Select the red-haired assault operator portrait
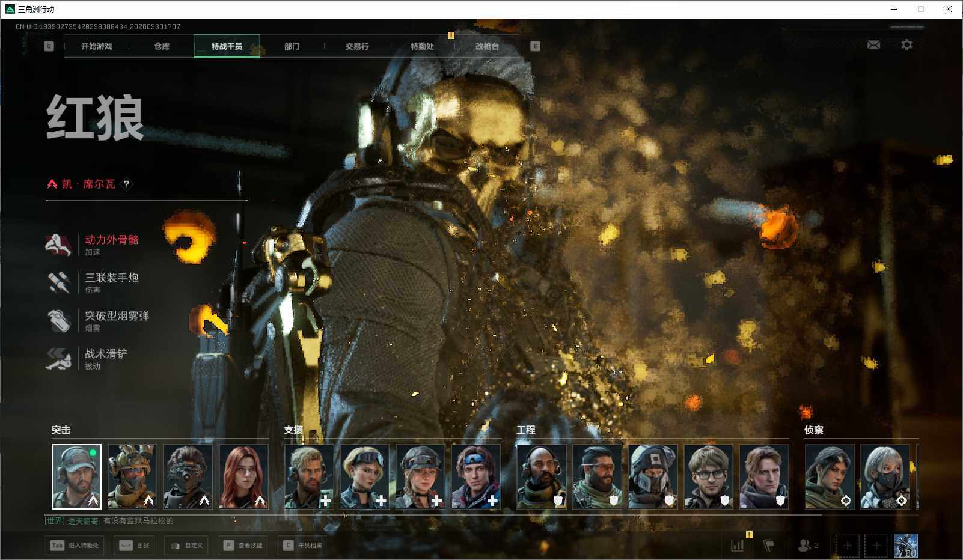This screenshot has height=560, width=963. coord(243,477)
